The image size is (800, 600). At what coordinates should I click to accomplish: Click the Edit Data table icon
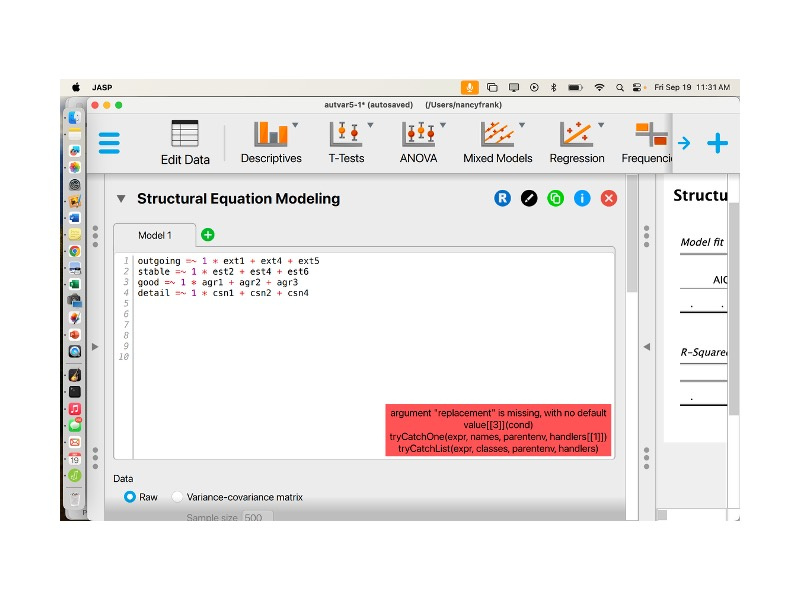pos(185,134)
